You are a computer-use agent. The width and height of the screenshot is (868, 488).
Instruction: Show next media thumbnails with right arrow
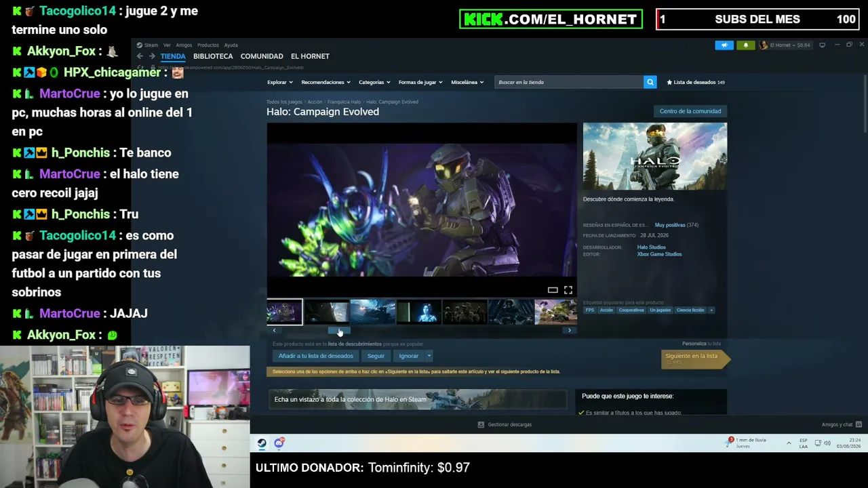(x=570, y=331)
